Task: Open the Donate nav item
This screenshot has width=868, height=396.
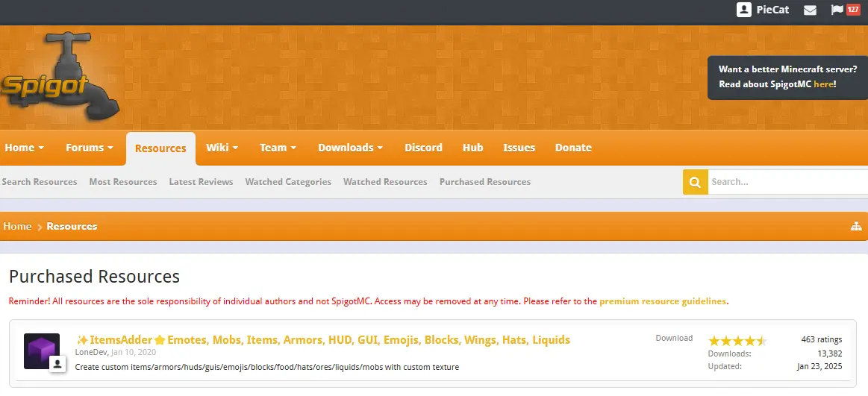Action: coord(573,148)
